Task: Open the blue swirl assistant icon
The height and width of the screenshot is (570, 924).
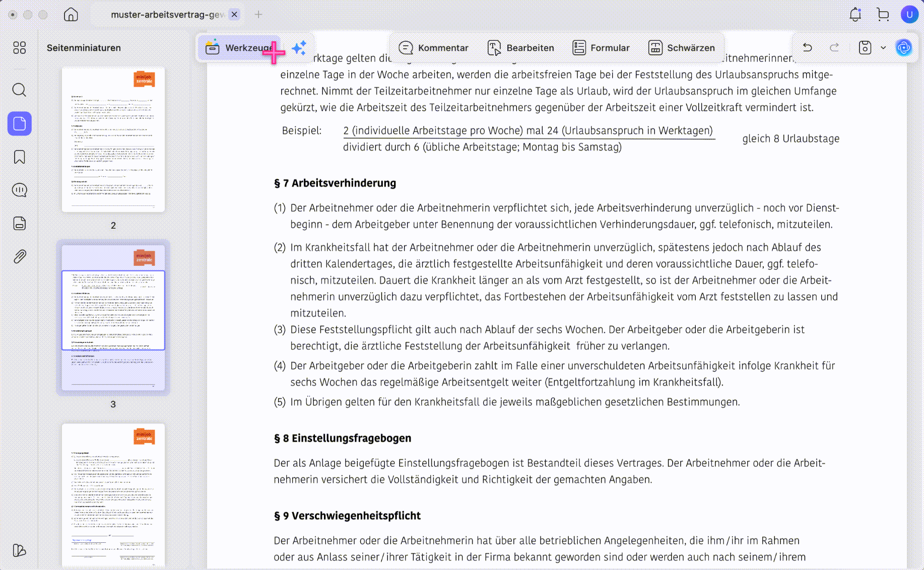Action: pyautogui.click(x=904, y=48)
